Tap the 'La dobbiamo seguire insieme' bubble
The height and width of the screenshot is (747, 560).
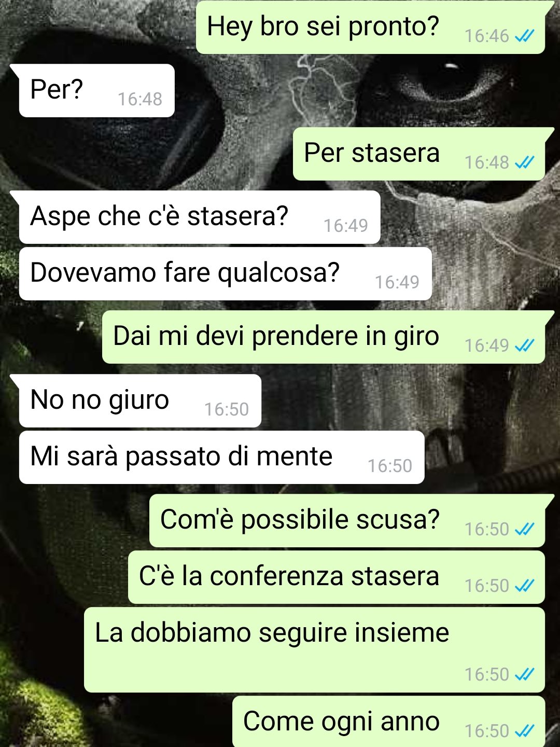pos(315,649)
